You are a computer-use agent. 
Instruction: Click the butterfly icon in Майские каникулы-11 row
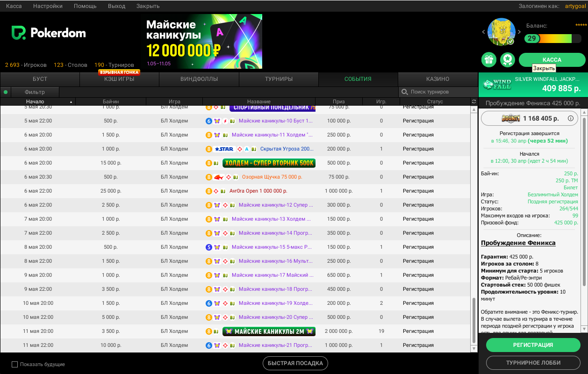[x=217, y=135]
